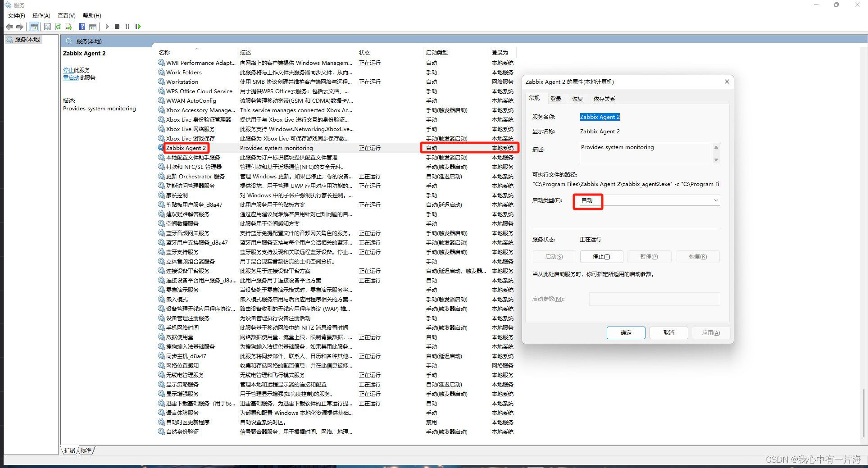The width and height of the screenshot is (868, 468).
Task: Click the 重启动 link for this service
Action: pyautogui.click(x=71, y=78)
